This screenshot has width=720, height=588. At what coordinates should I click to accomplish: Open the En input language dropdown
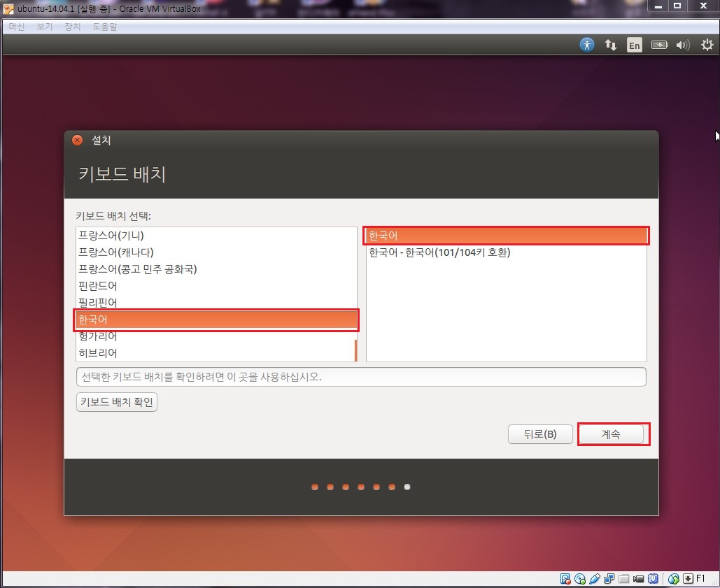pyautogui.click(x=634, y=45)
